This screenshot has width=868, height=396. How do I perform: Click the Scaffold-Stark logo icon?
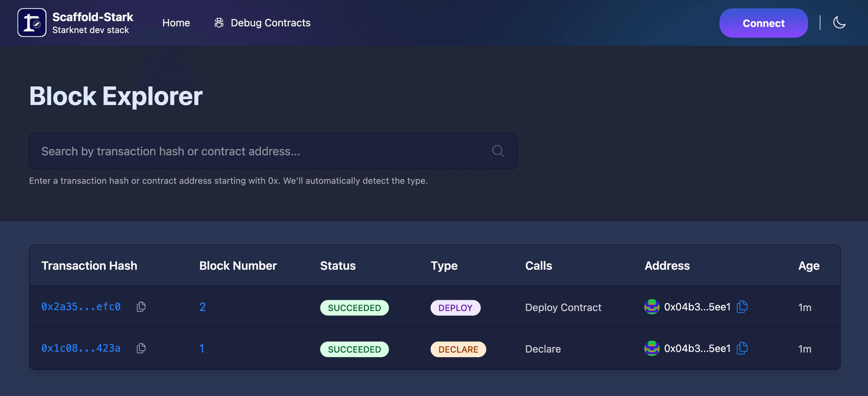point(32,23)
